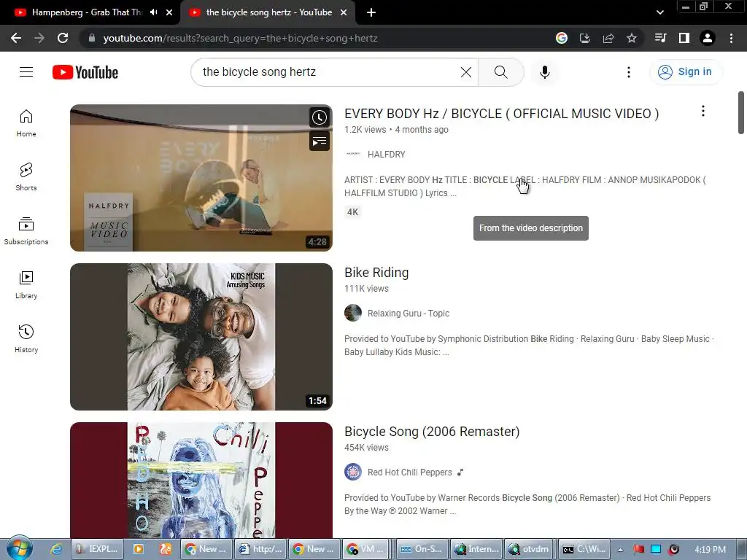View site information lock icon
The image size is (747, 560).
click(91, 38)
